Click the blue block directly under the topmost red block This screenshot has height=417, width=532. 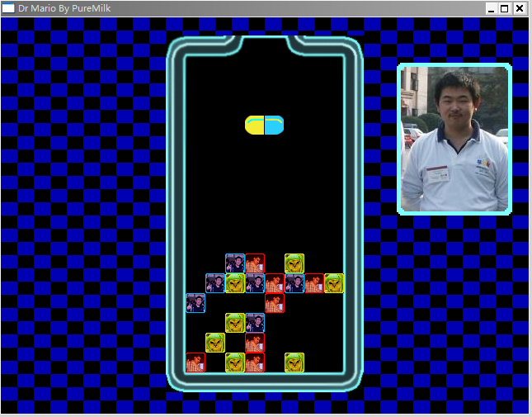[255, 283]
